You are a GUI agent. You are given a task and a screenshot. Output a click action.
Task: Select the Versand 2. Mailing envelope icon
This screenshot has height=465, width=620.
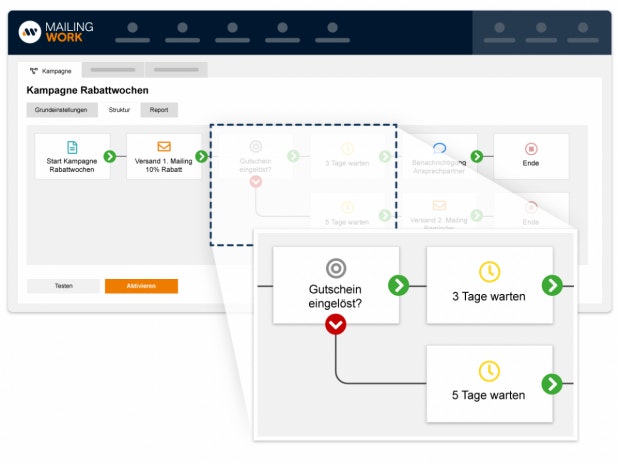(439, 206)
